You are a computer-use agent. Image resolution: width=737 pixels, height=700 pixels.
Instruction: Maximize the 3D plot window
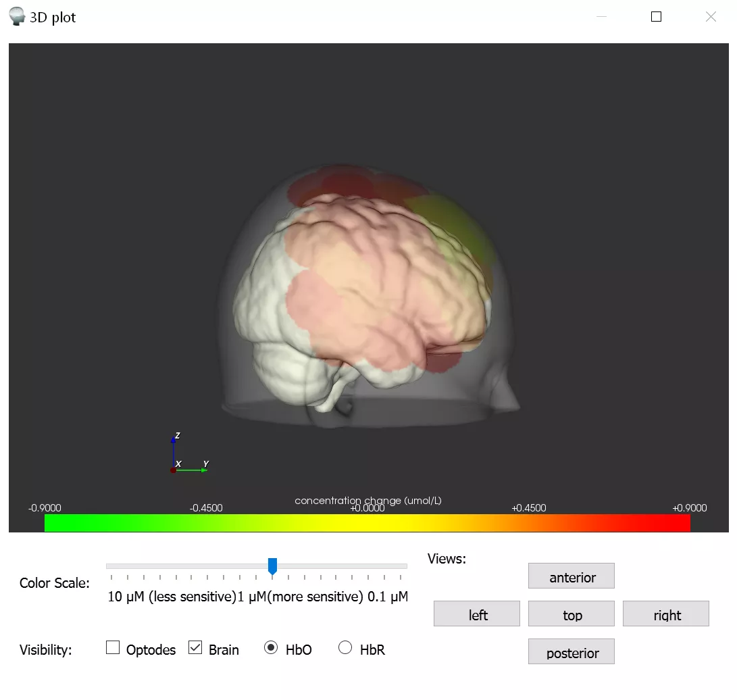pos(655,16)
